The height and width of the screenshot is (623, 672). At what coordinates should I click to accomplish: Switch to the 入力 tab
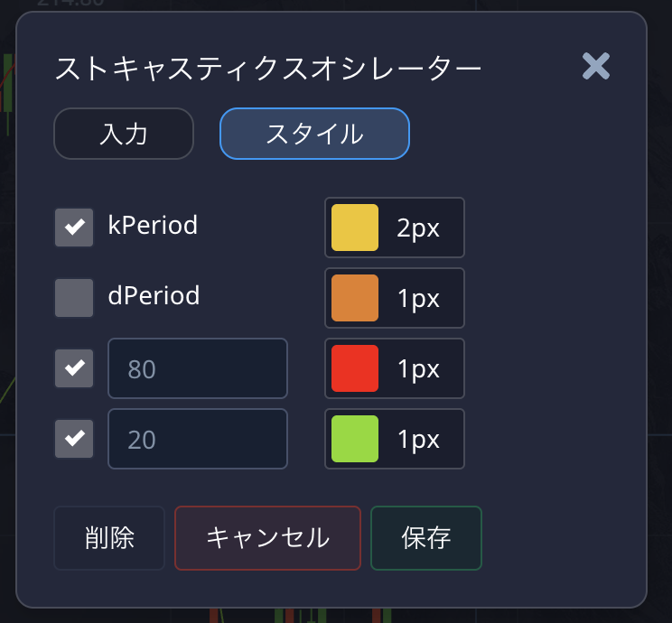click(x=124, y=134)
